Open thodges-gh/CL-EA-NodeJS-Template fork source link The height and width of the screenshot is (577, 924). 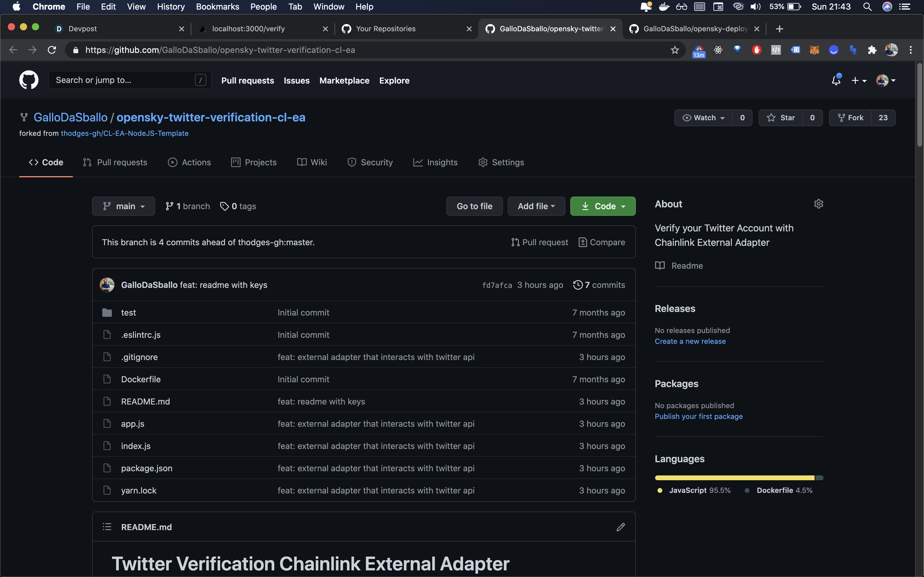click(x=125, y=133)
